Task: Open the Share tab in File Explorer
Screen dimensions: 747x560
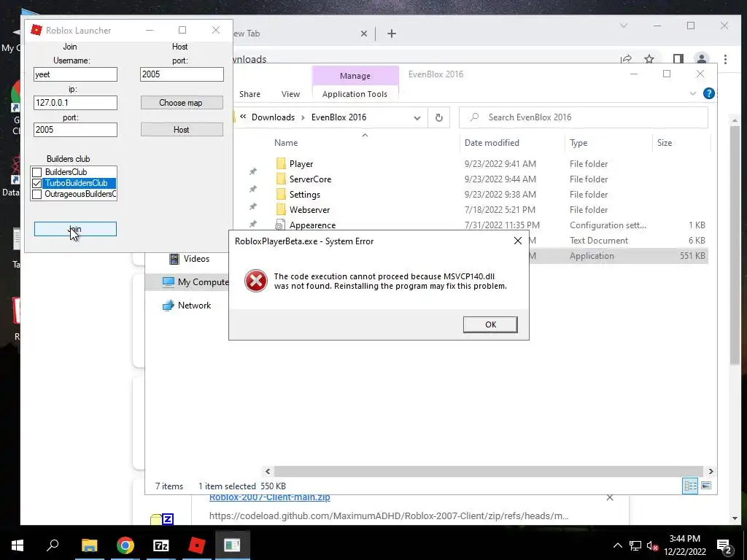Action: tap(249, 94)
